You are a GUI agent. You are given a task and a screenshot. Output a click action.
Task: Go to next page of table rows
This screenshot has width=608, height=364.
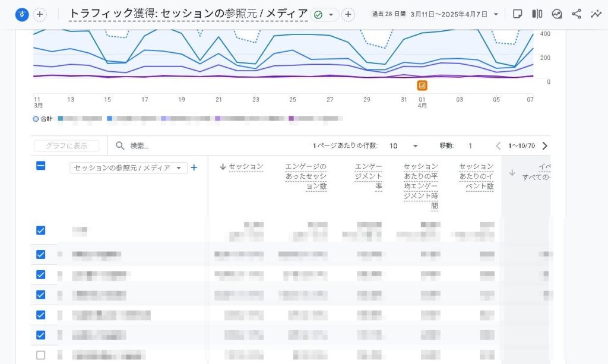[544, 146]
